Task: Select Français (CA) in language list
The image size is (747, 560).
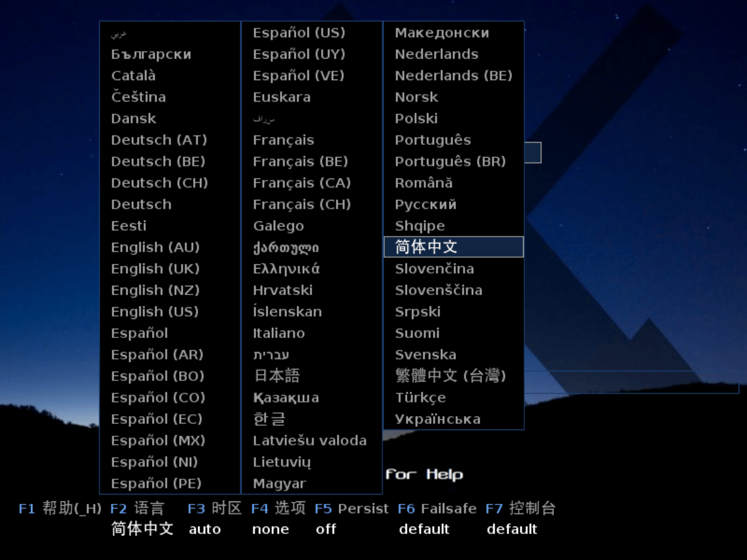Action: 302,183
